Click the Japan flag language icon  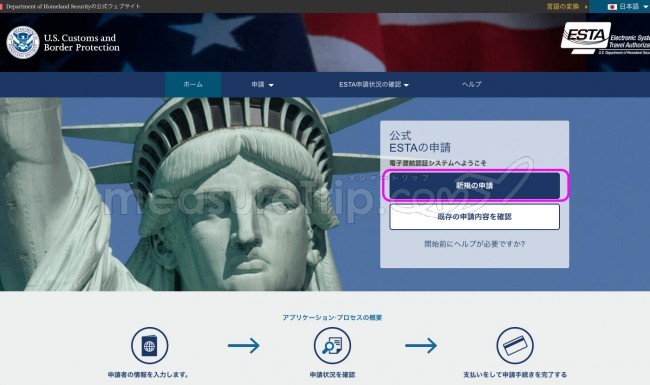[x=612, y=7]
